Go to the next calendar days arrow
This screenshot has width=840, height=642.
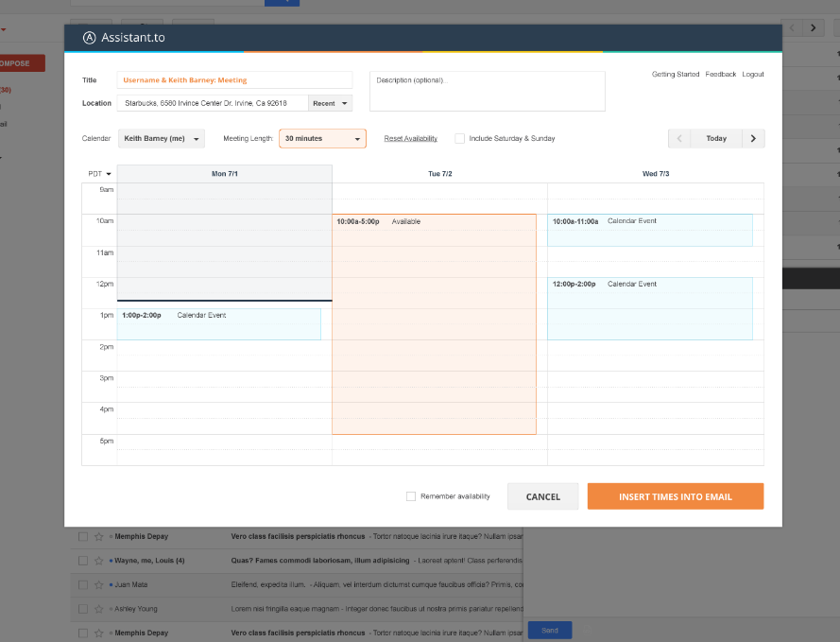pos(753,138)
